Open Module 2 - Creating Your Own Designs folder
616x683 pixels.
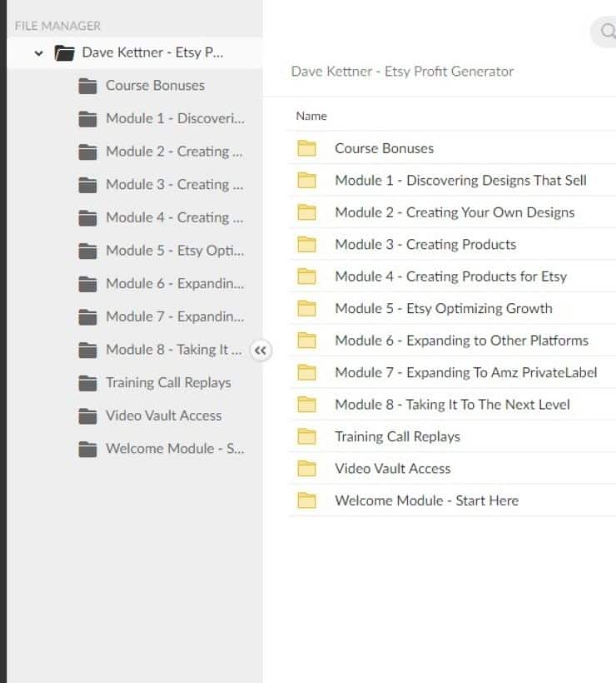coord(455,212)
